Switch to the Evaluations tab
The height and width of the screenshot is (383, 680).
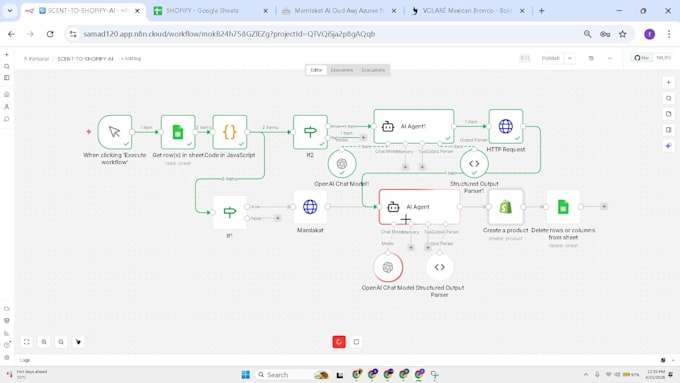(373, 70)
